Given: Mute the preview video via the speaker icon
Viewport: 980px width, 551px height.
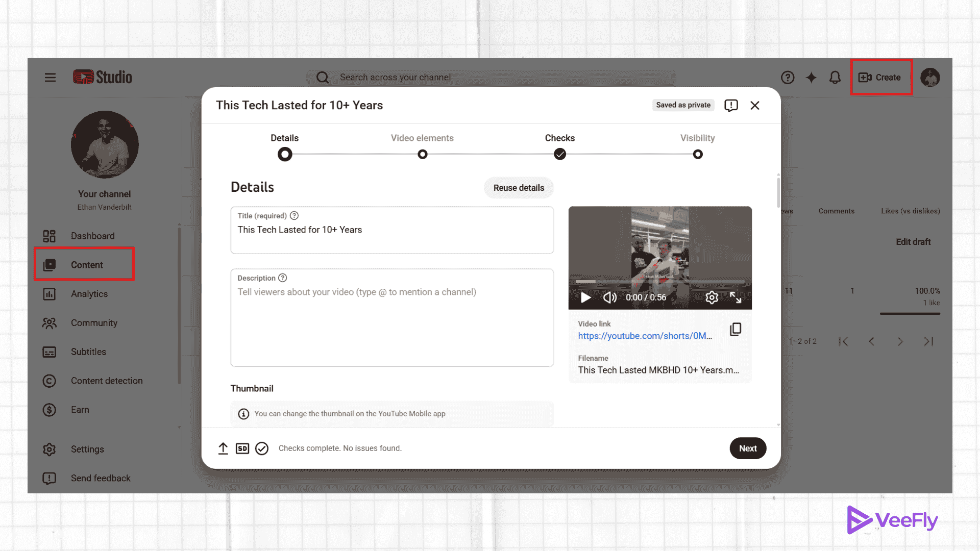Looking at the screenshot, I should coord(609,297).
